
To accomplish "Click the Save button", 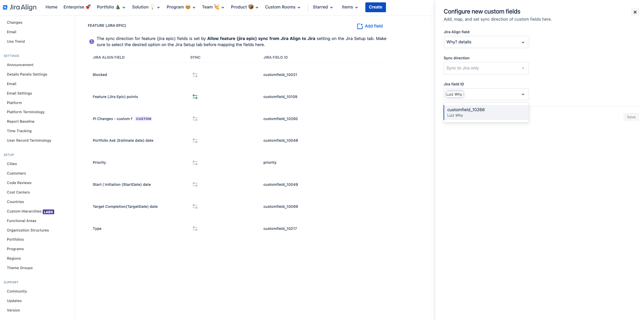I will [631, 117].
